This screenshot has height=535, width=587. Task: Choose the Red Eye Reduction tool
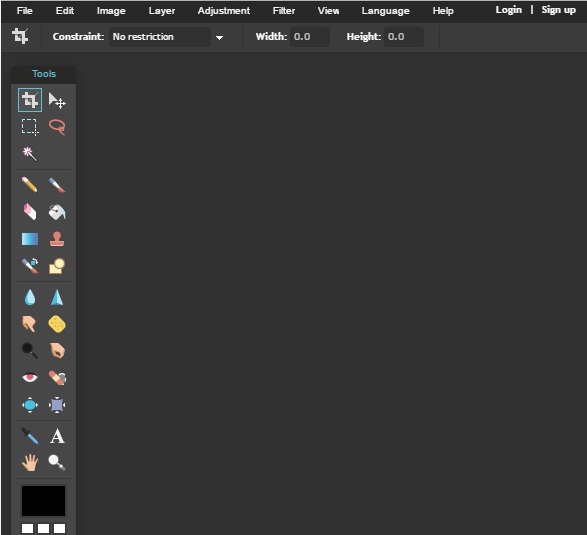30,377
